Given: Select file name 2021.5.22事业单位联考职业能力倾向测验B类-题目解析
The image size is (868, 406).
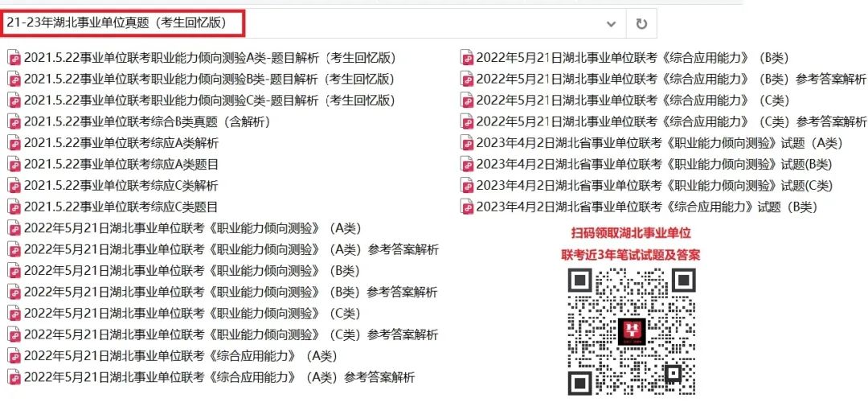Looking at the screenshot, I should (210, 80).
